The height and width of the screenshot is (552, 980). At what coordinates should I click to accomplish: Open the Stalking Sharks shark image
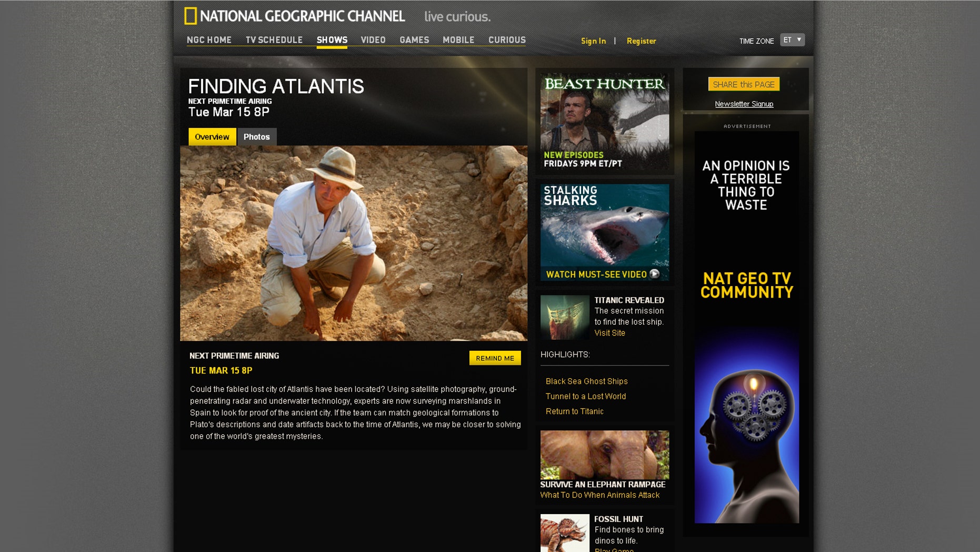(605, 232)
